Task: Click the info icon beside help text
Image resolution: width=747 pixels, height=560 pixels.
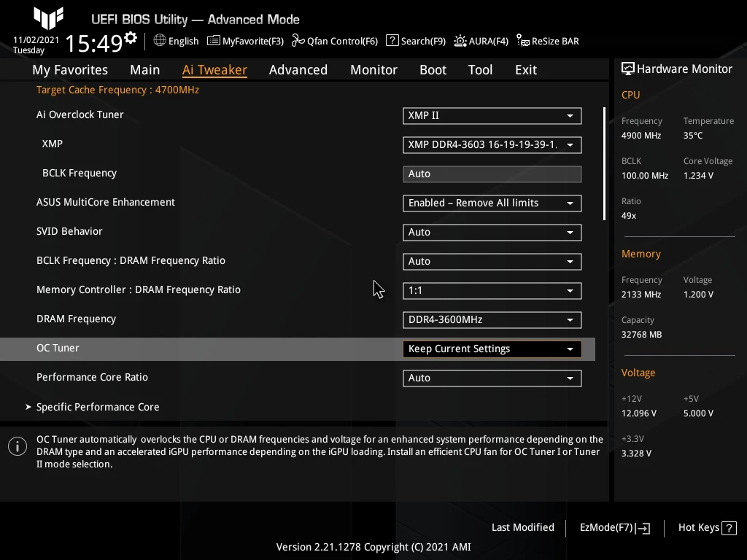Action: 18,446
